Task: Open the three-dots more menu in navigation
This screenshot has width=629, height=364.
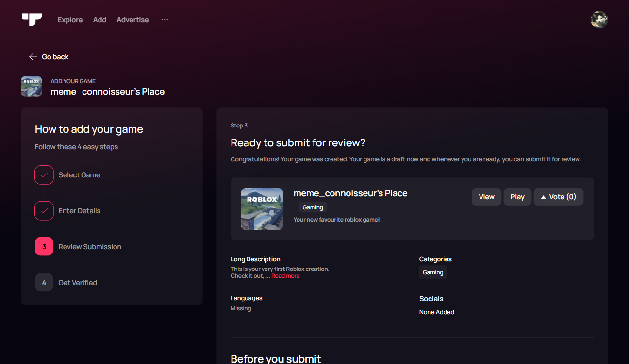Action: (x=165, y=20)
